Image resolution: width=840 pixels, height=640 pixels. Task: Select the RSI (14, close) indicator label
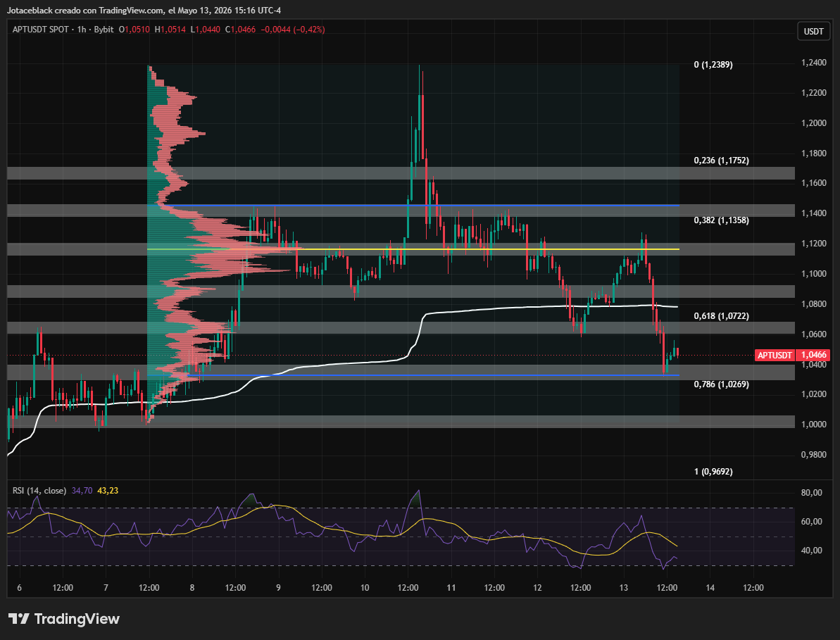39,491
